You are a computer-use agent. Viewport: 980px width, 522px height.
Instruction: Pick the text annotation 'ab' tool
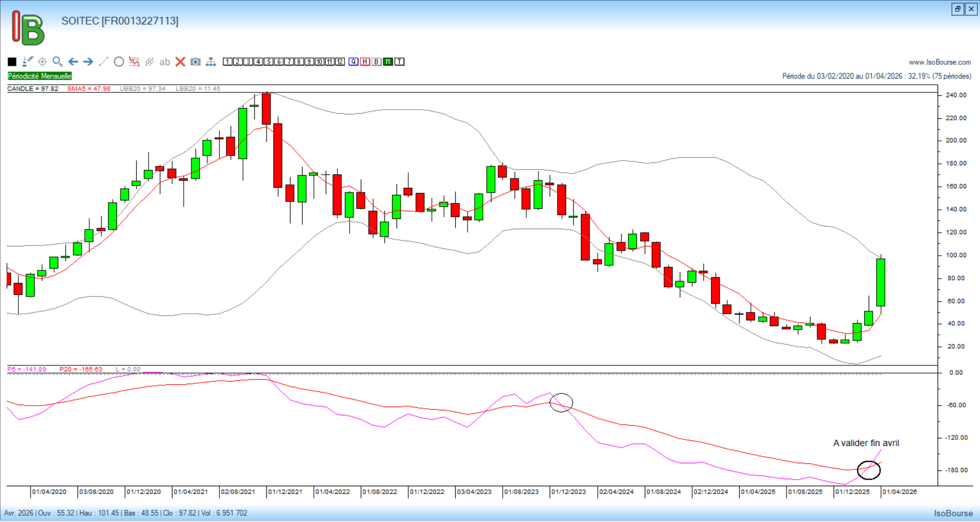click(x=164, y=62)
